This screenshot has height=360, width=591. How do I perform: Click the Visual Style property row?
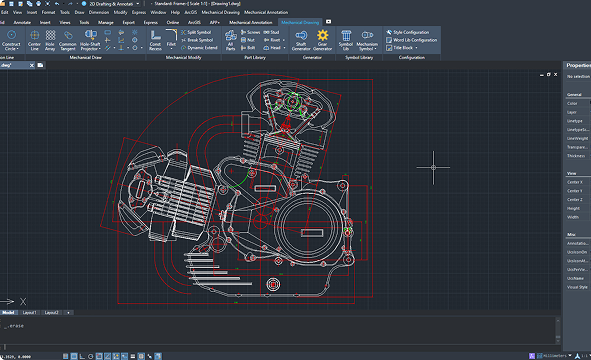pos(577,287)
